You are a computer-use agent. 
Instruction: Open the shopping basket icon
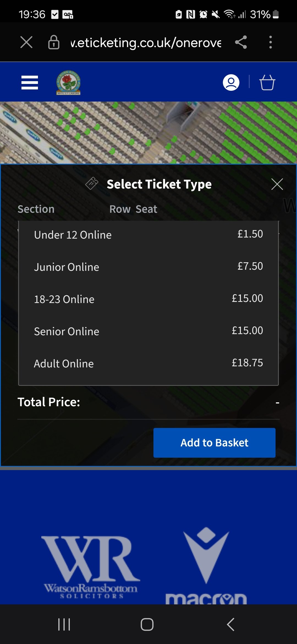point(267,83)
